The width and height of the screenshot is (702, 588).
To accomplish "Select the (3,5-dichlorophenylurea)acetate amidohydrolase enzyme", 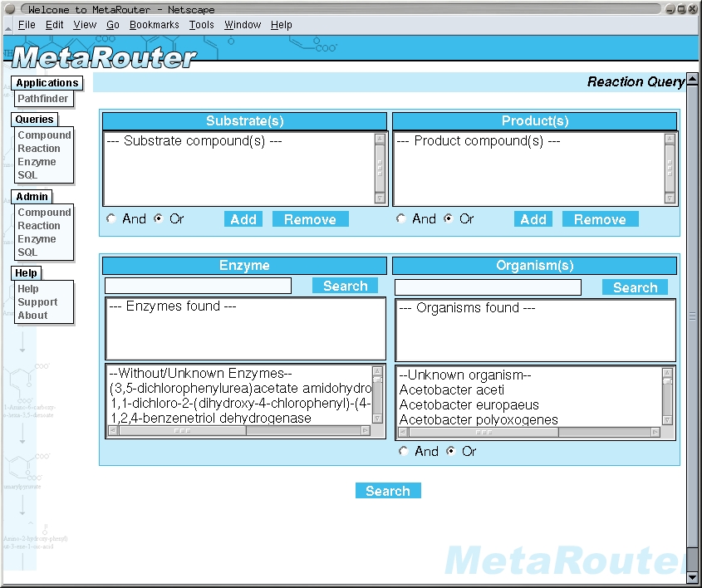I will click(240, 388).
